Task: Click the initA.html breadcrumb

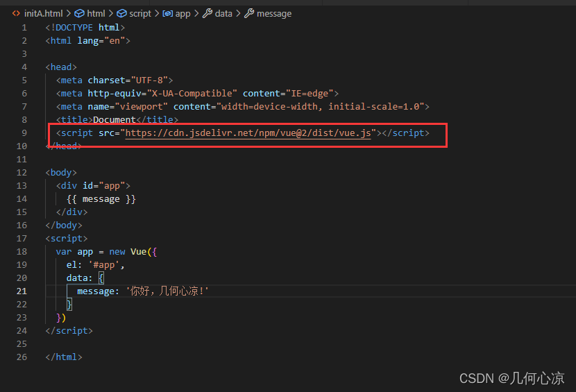Action: [43, 14]
